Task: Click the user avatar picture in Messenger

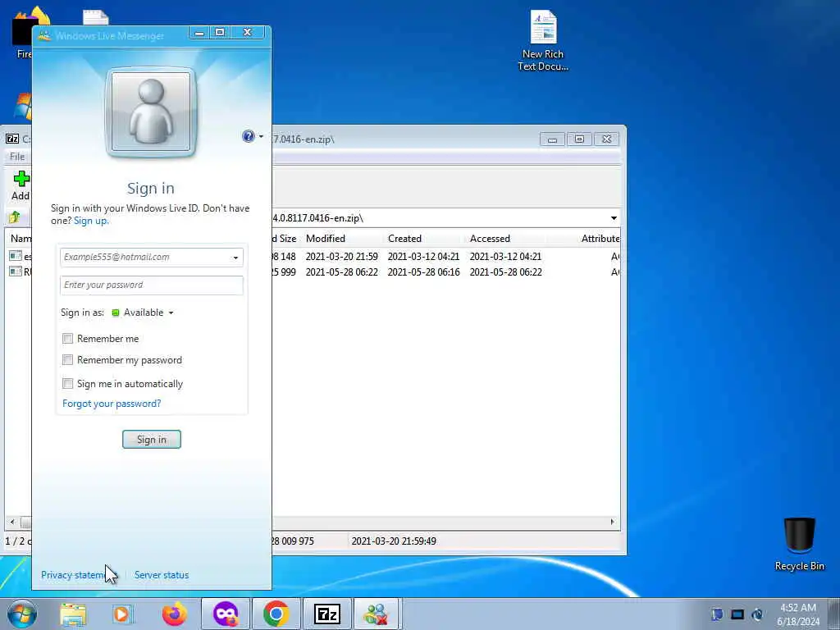Action: 151,112
